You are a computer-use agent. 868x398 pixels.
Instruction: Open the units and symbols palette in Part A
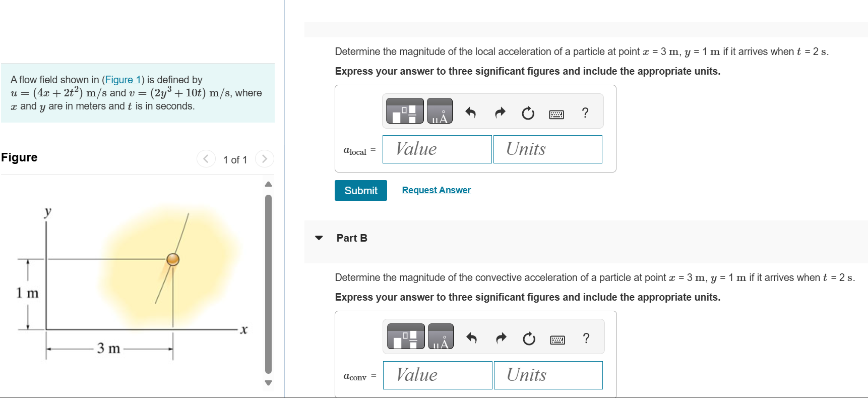click(x=440, y=111)
